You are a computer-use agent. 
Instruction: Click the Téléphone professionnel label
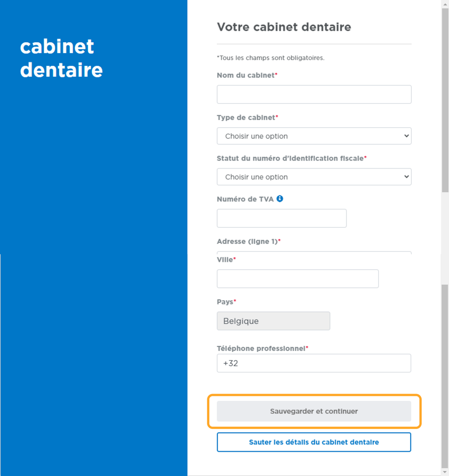pos(261,349)
